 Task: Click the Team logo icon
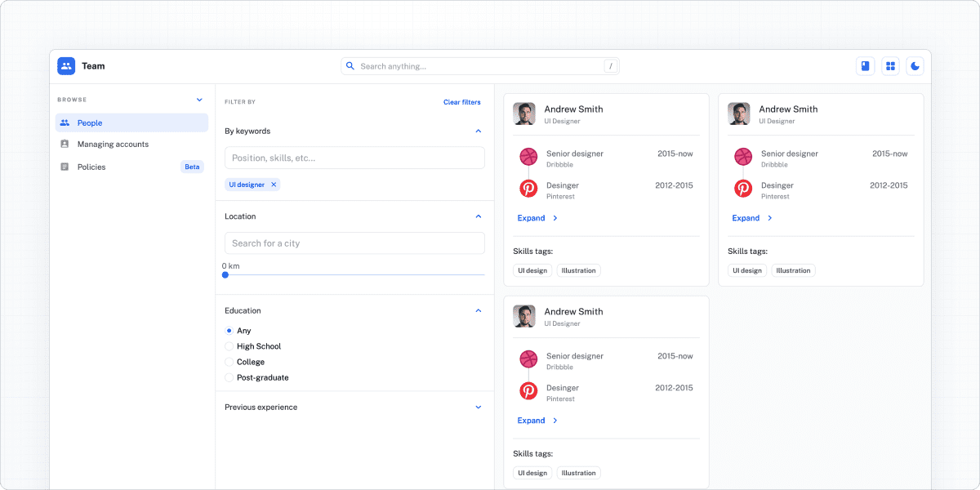(x=65, y=65)
